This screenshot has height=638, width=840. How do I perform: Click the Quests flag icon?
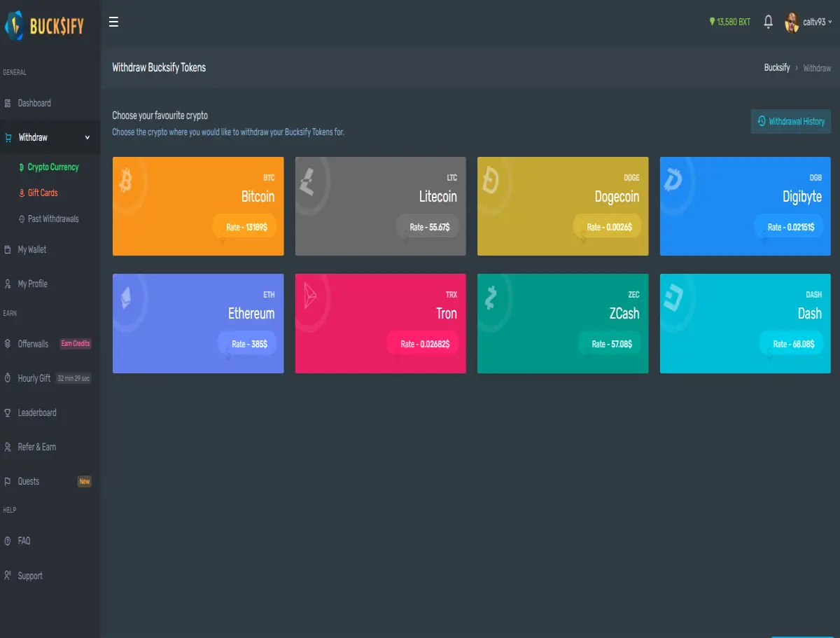8,481
